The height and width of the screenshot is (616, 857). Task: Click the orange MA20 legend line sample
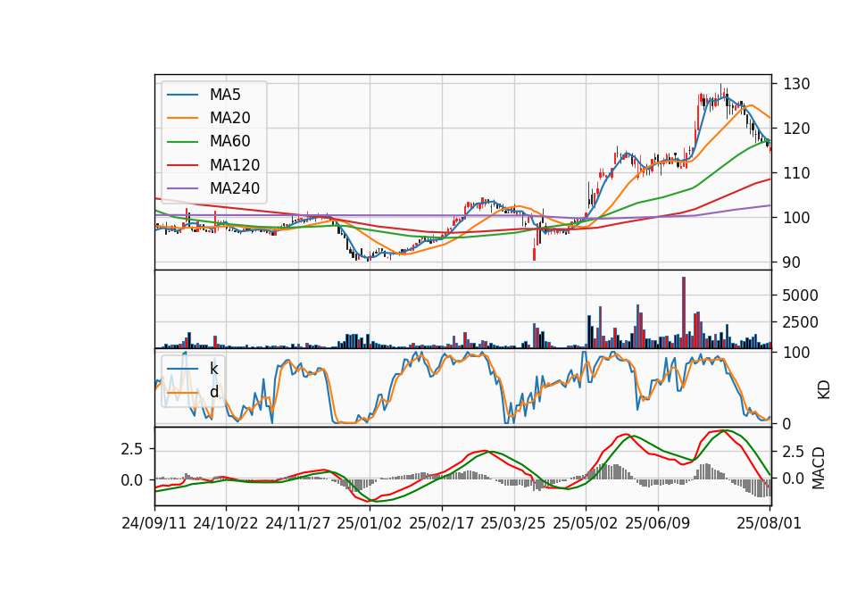pos(182,118)
